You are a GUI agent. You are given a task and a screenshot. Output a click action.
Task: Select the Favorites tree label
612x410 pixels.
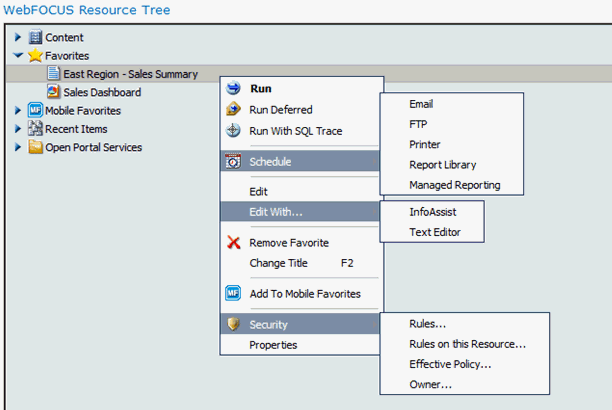pyautogui.click(x=67, y=56)
